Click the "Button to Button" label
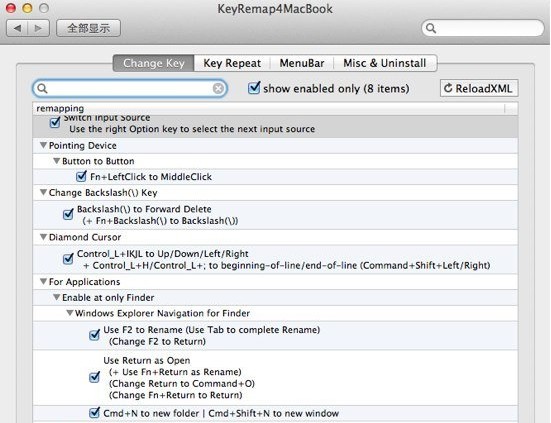Screen dimensions: 551x423 pyautogui.click(x=98, y=161)
